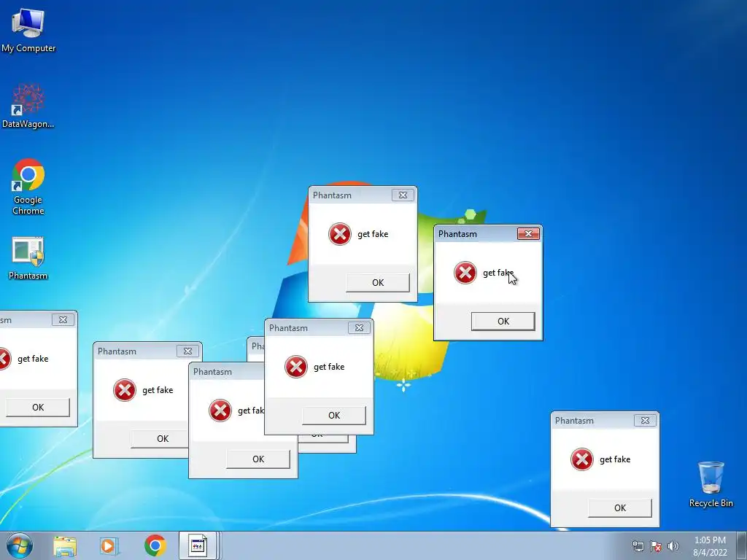
Task: Open Google Chrome from the taskbar
Action: (155, 546)
